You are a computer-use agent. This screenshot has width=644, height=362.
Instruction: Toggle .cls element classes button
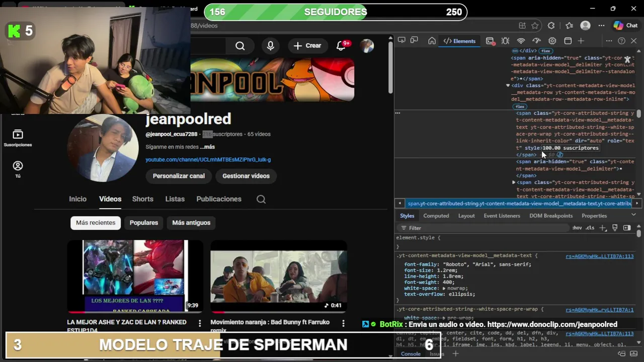pyautogui.click(x=590, y=228)
